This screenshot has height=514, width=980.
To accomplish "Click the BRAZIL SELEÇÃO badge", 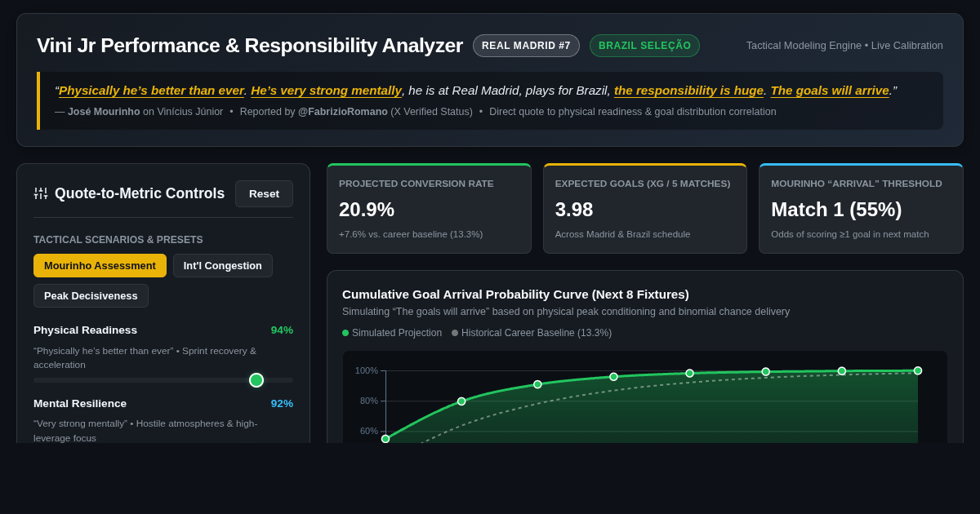I will 644,46.
